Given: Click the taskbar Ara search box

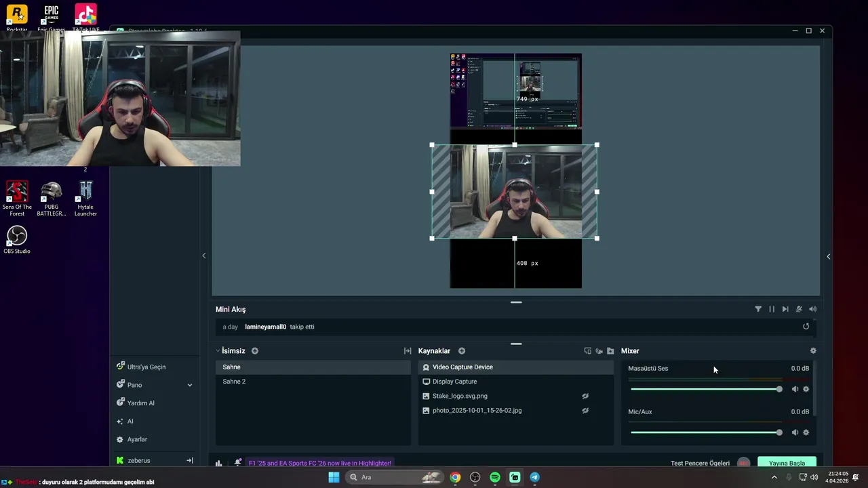Looking at the screenshot, I should click(x=394, y=477).
